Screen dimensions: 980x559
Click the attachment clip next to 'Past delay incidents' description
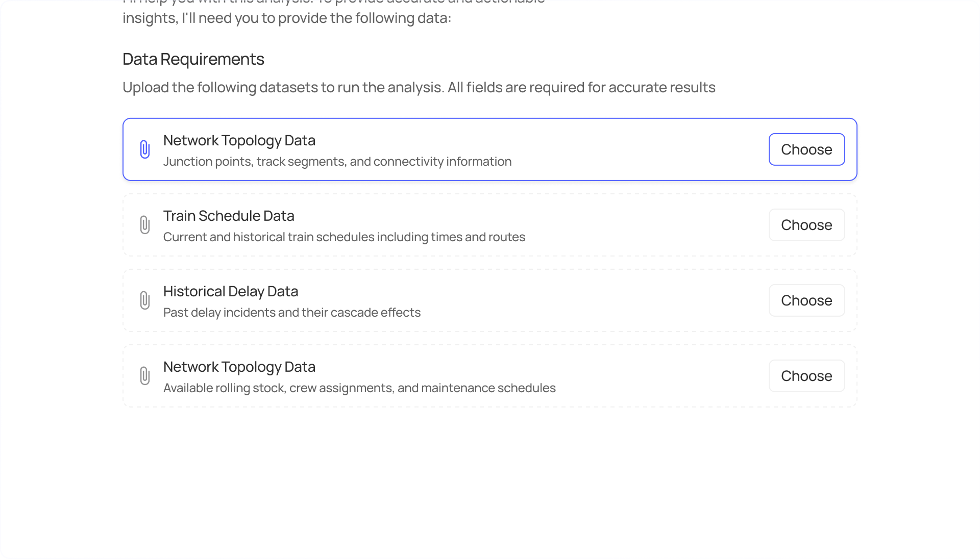145,300
